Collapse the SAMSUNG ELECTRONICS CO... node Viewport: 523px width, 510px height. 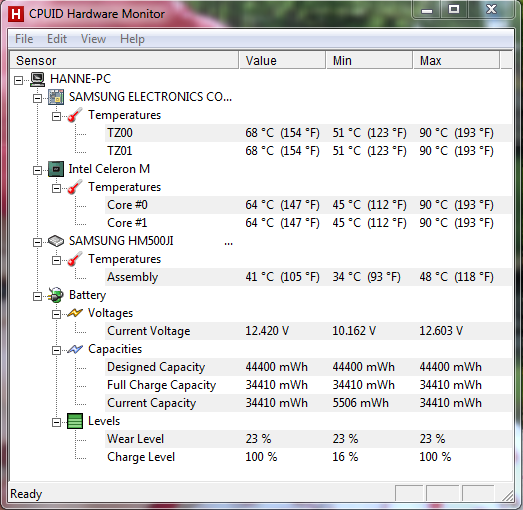pos(37,98)
